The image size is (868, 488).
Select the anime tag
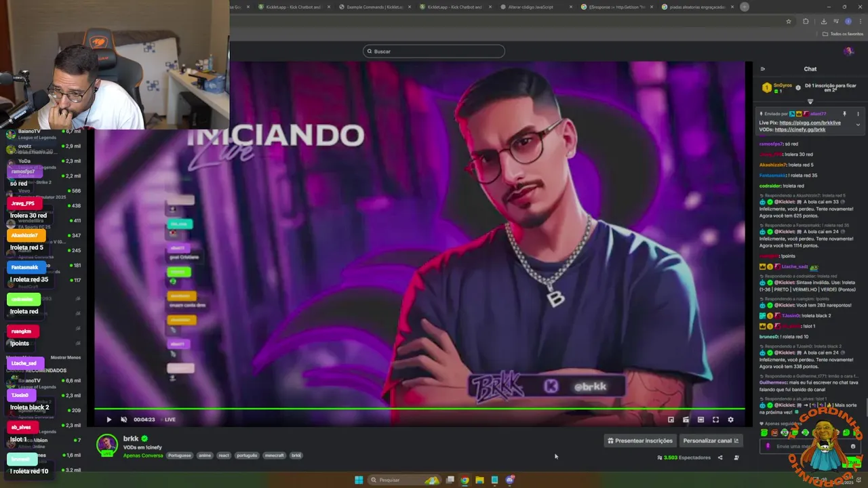(x=205, y=455)
